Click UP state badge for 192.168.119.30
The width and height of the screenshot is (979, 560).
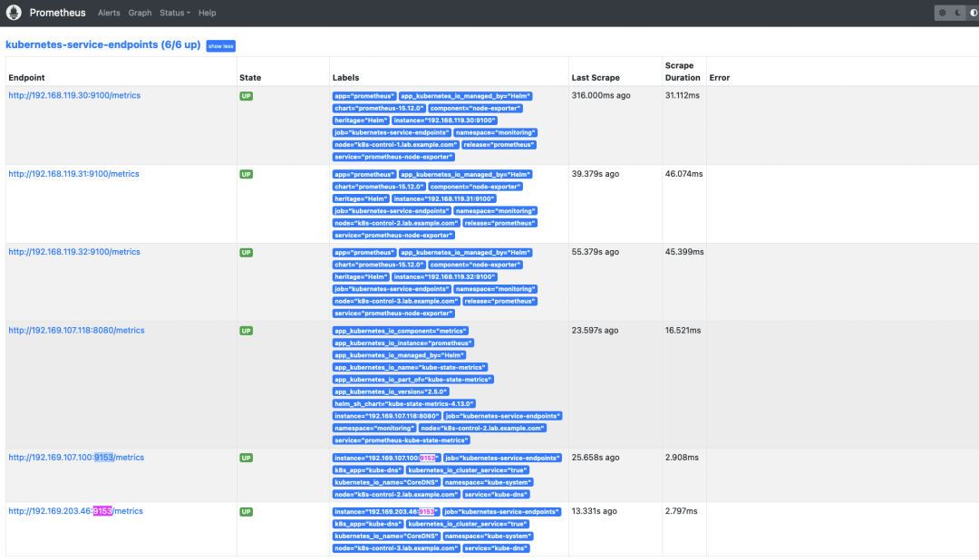point(246,96)
